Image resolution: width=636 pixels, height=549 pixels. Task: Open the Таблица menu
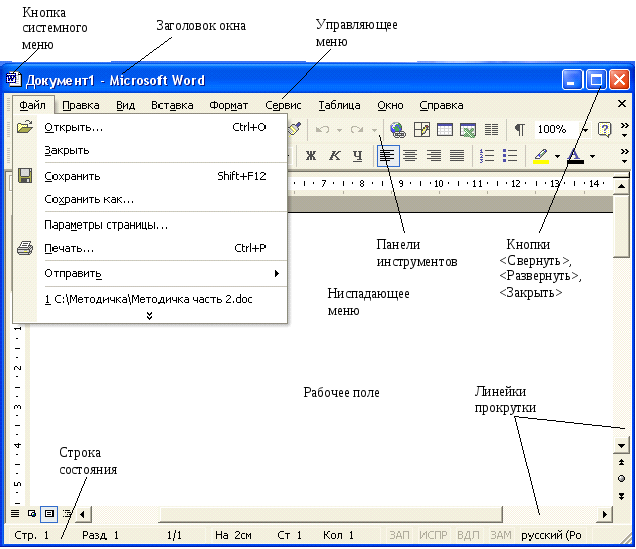pyautogui.click(x=339, y=105)
